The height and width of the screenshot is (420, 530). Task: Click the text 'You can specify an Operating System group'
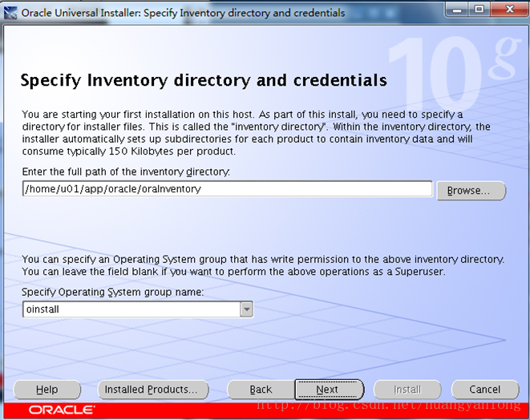(263, 259)
